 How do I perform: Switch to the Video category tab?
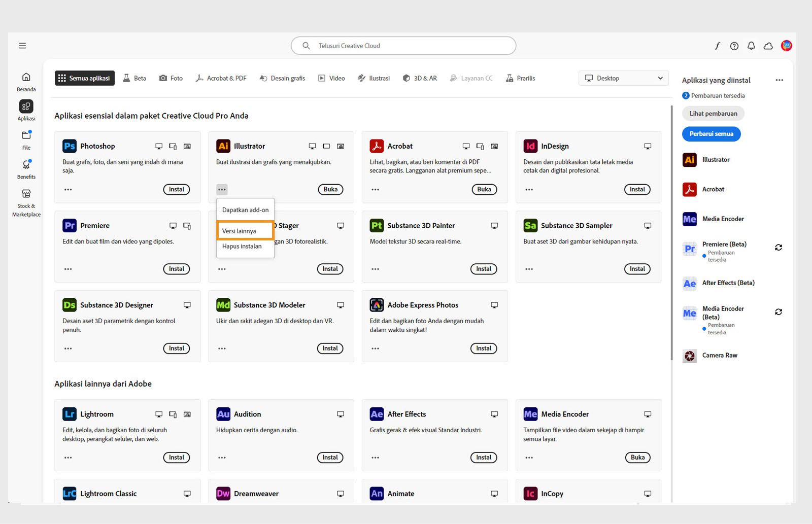point(331,78)
